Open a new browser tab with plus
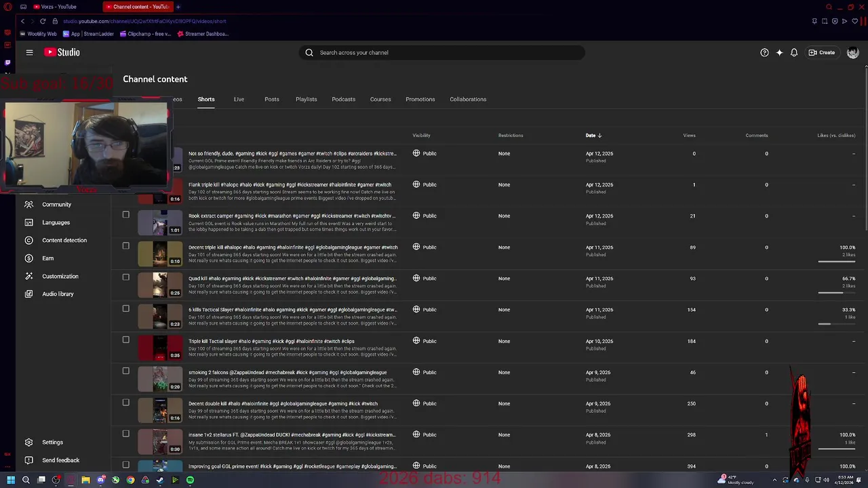This screenshot has height=488, width=868. tap(178, 7)
